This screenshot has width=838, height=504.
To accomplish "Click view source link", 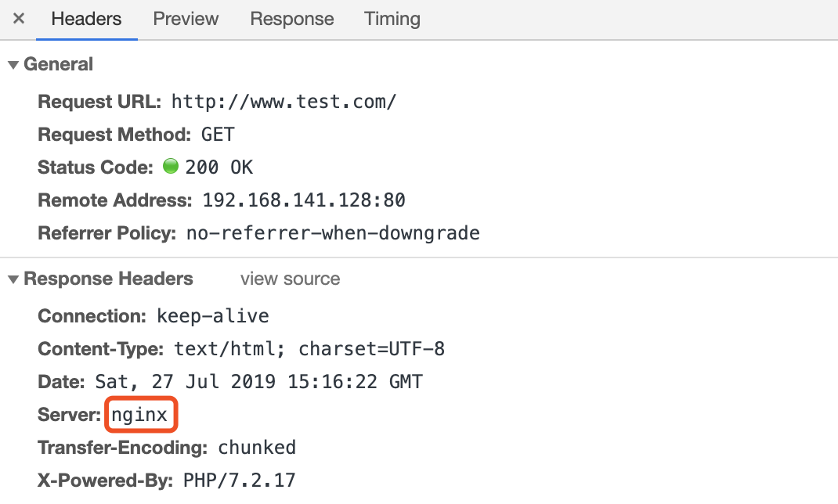I will [291, 279].
